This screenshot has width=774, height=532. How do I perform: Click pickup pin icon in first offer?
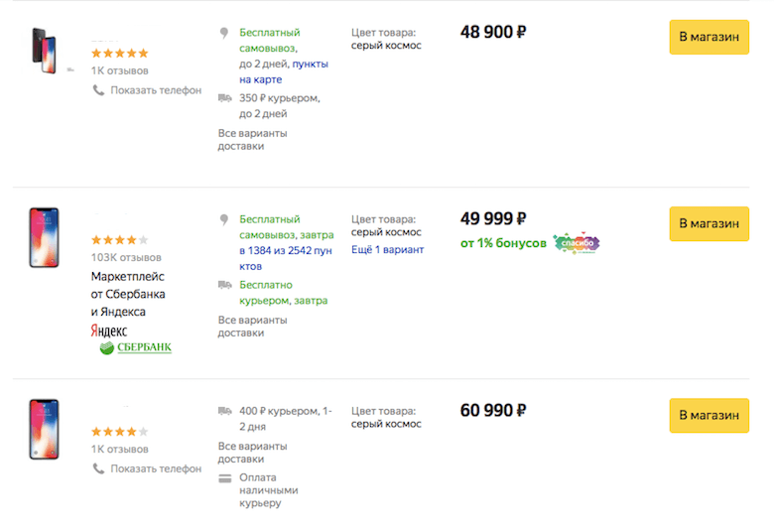click(224, 33)
